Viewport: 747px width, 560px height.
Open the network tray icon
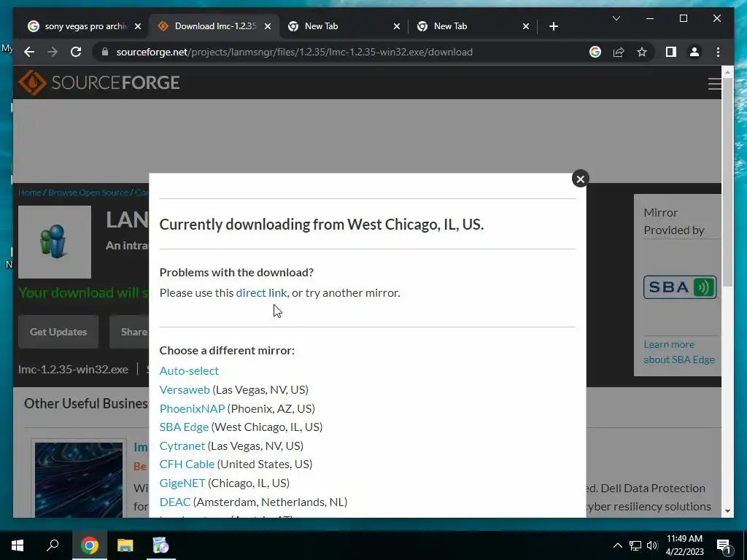tap(635, 545)
